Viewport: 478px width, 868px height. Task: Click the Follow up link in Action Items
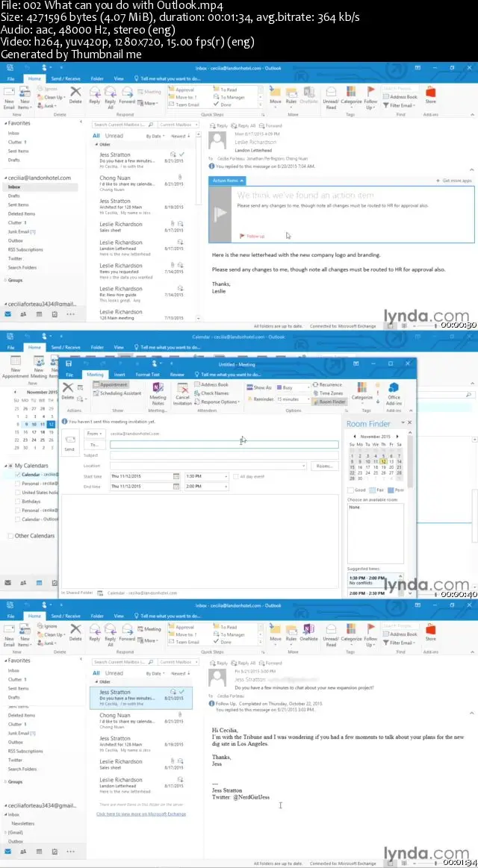tap(252, 237)
